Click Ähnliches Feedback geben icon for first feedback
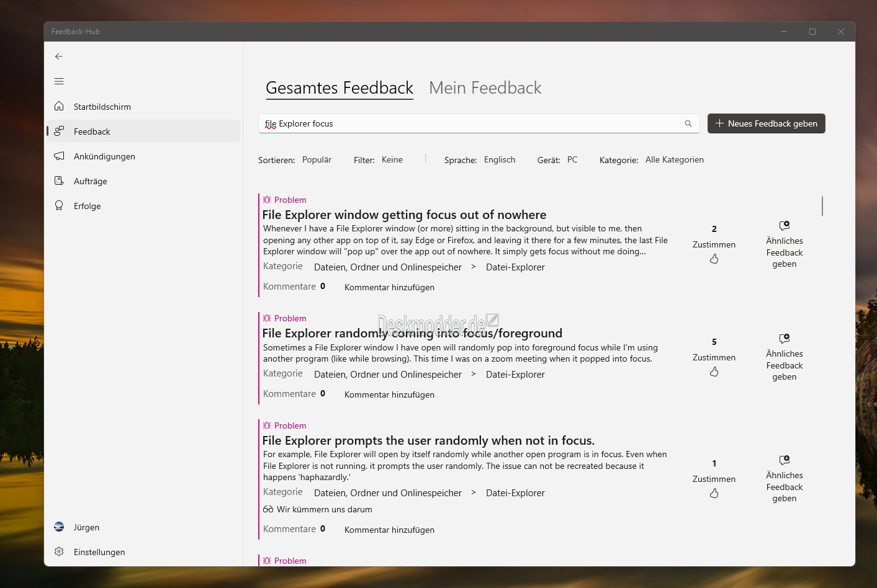877x588 pixels. pos(785,226)
